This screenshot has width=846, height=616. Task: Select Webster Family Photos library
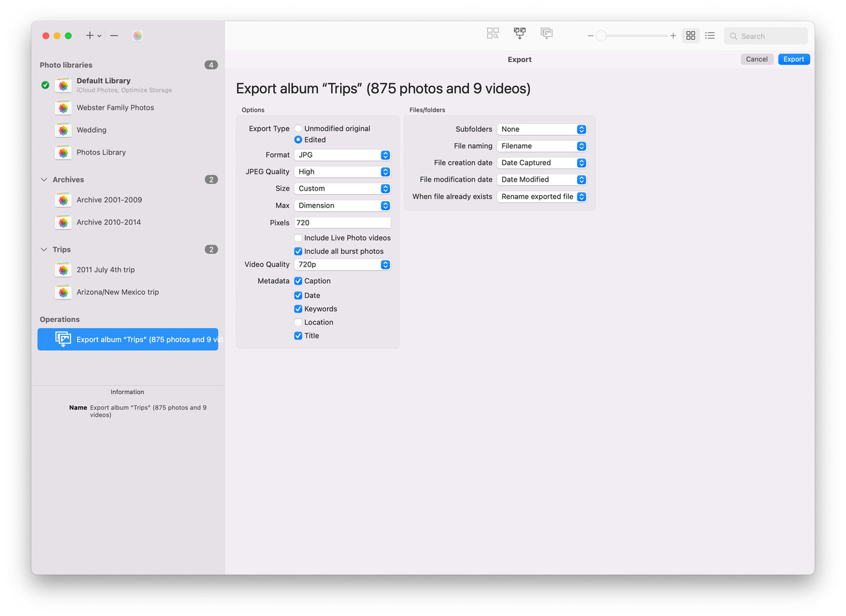115,107
